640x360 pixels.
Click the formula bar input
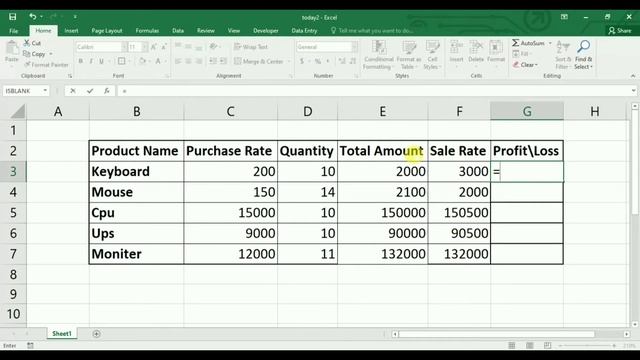[373, 91]
